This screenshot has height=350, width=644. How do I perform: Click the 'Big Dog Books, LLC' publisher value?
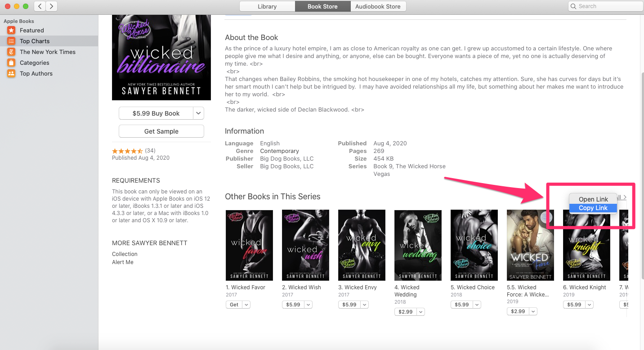pos(287,158)
